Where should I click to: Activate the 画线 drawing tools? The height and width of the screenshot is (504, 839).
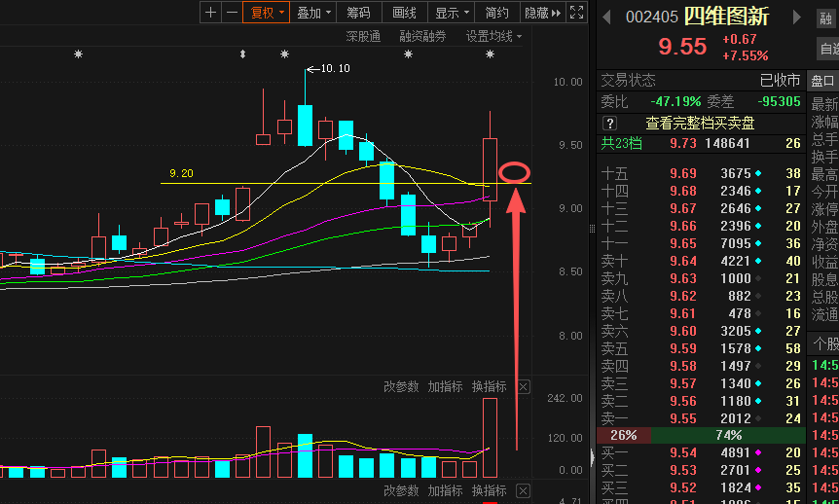click(405, 13)
